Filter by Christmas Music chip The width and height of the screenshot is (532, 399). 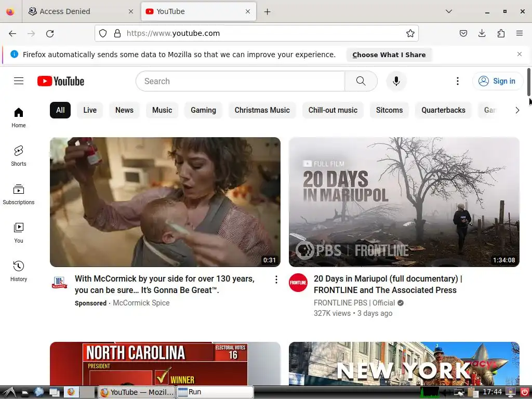click(x=262, y=110)
